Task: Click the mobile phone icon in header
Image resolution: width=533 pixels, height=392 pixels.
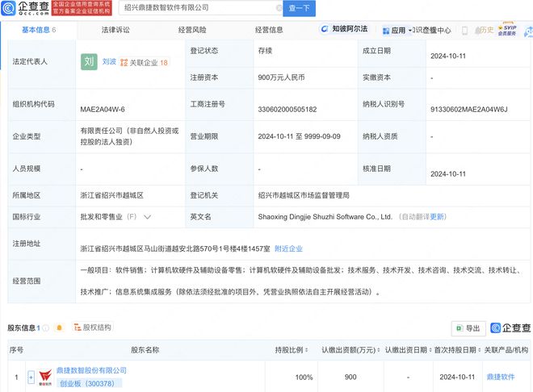Action: (464, 30)
